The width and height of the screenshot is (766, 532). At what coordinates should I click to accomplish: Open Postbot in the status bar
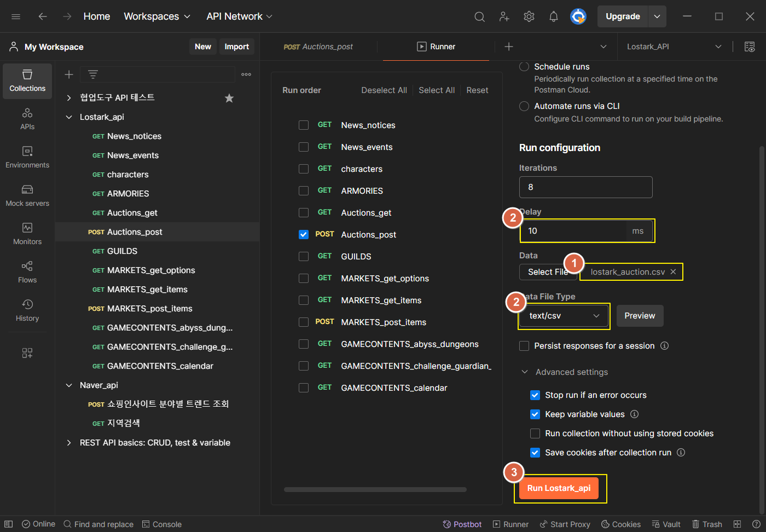462,524
